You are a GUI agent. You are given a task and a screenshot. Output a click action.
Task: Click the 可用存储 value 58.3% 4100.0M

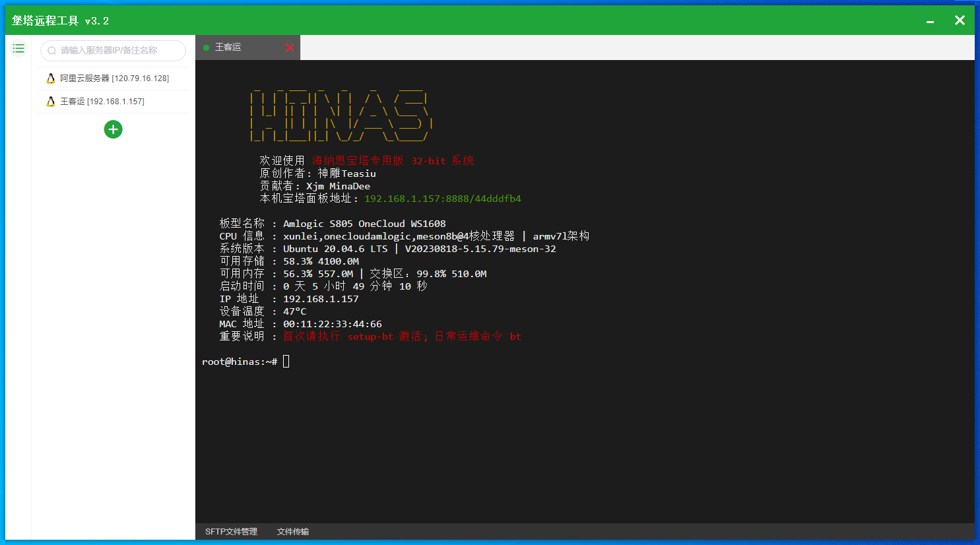pyautogui.click(x=321, y=261)
